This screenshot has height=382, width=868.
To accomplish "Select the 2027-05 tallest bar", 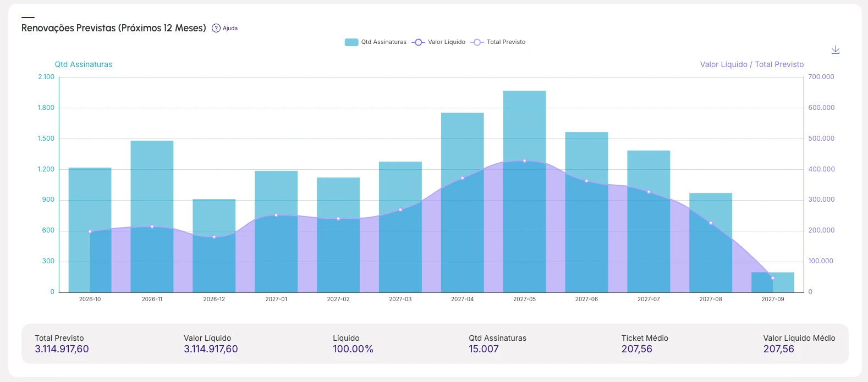I will (x=524, y=191).
